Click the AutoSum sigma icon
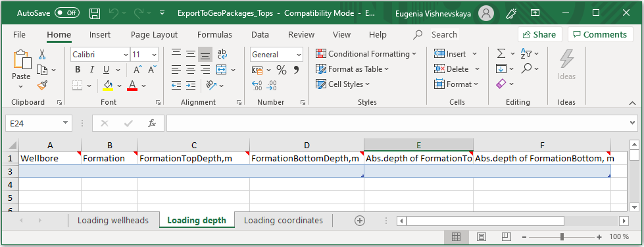This screenshot has height=247, width=644. click(501, 54)
